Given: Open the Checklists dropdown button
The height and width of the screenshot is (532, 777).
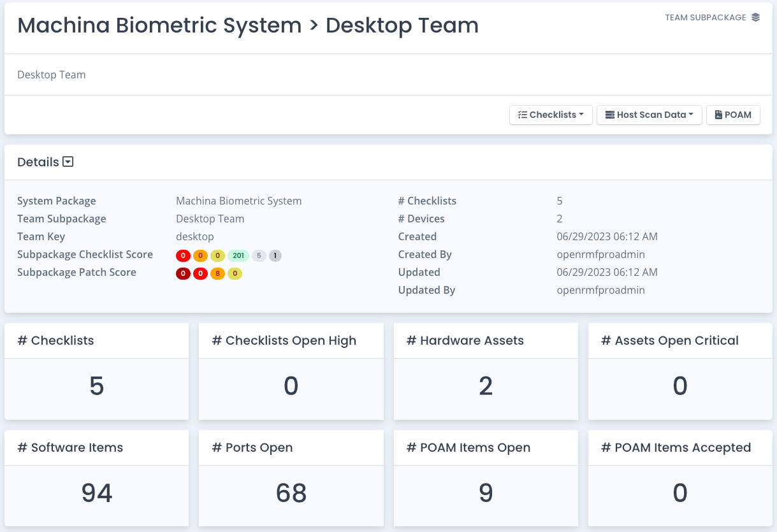Looking at the screenshot, I should click(551, 115).
